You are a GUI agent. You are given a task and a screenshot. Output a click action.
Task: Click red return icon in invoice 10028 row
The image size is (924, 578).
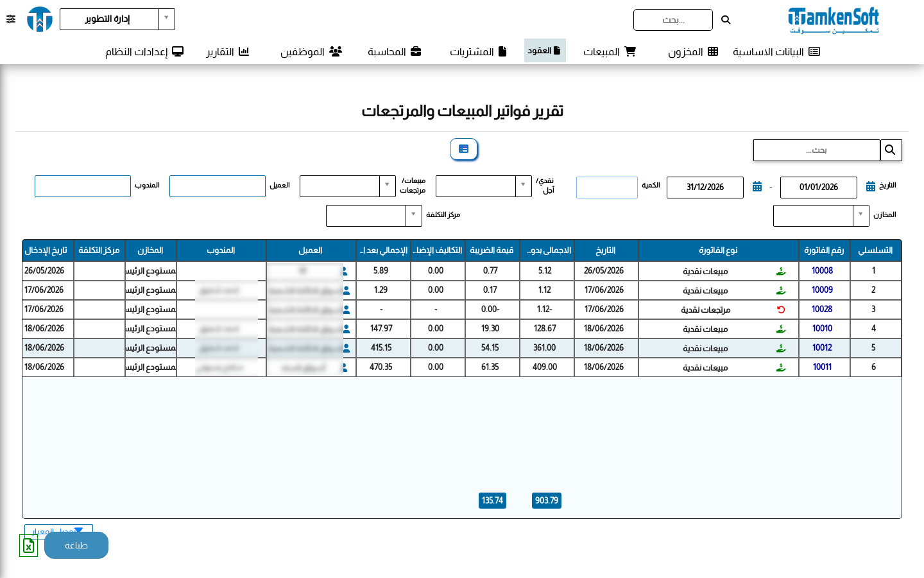781,310
